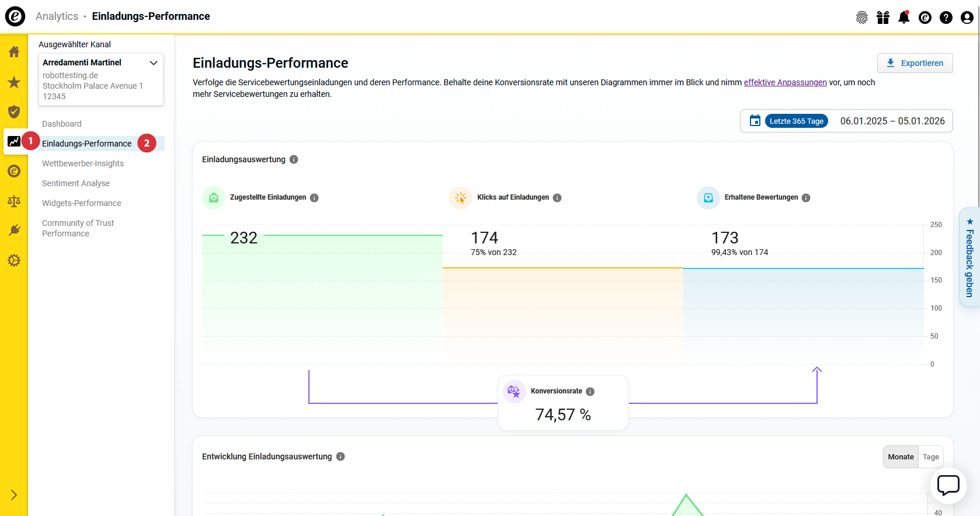Click the notification bell icon
980x516 pixels.
[x=903, y=18]
